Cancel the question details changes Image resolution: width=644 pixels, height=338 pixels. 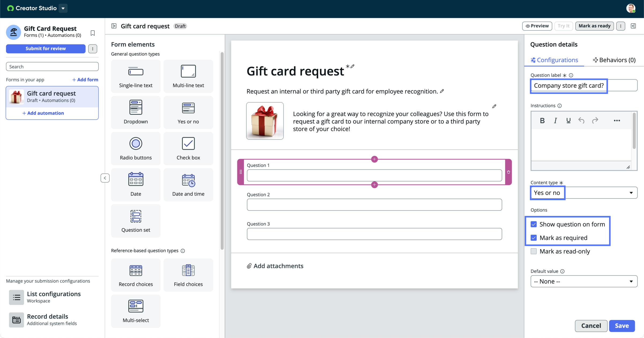591,326
